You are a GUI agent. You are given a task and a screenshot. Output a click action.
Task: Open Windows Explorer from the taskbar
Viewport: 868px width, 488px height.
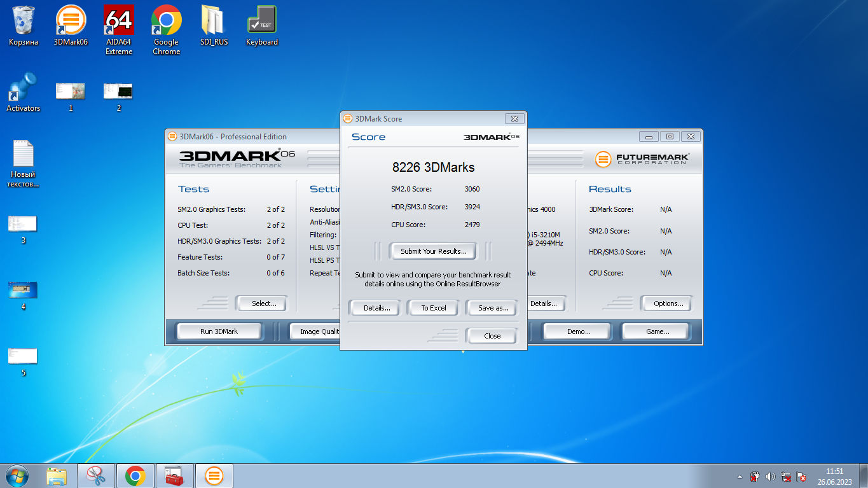(57, 476)
